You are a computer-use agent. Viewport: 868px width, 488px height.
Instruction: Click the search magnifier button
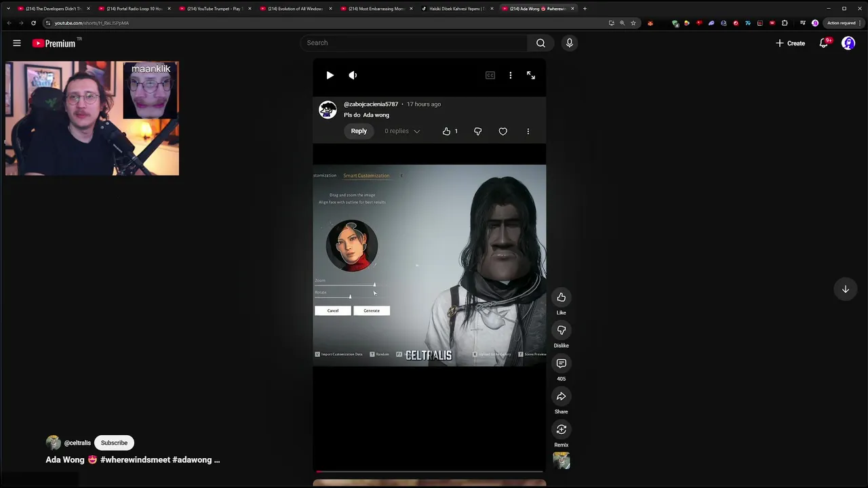[x=540, y=43]
